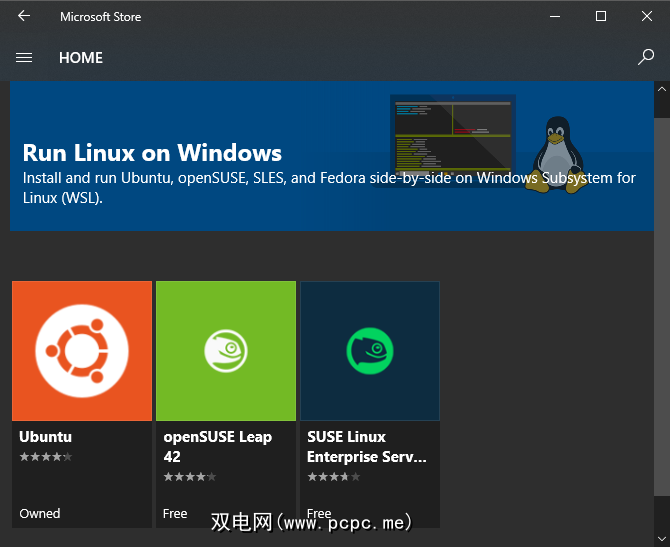Open Store search with magnifier icon

tap(646, 57)
